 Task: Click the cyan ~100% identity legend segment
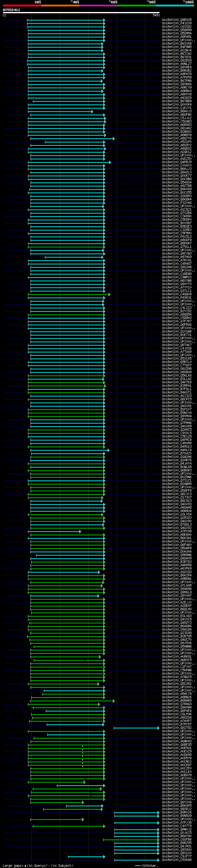click(x=175, y=6)
